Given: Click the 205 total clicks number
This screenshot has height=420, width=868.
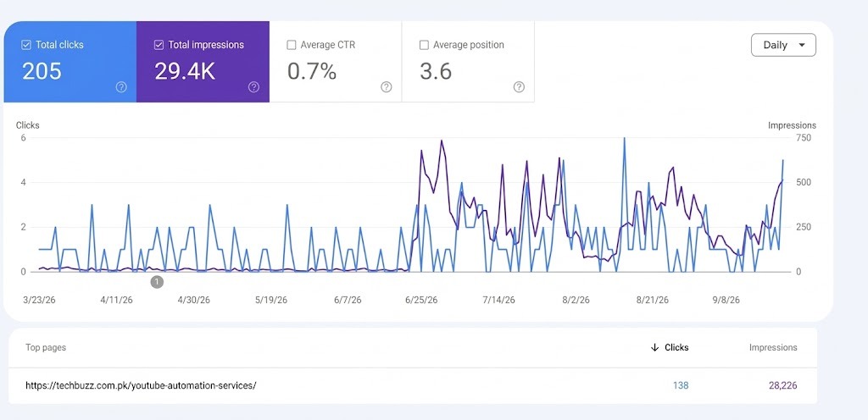Looking at the screenshot, I should (x=42, y=72).
